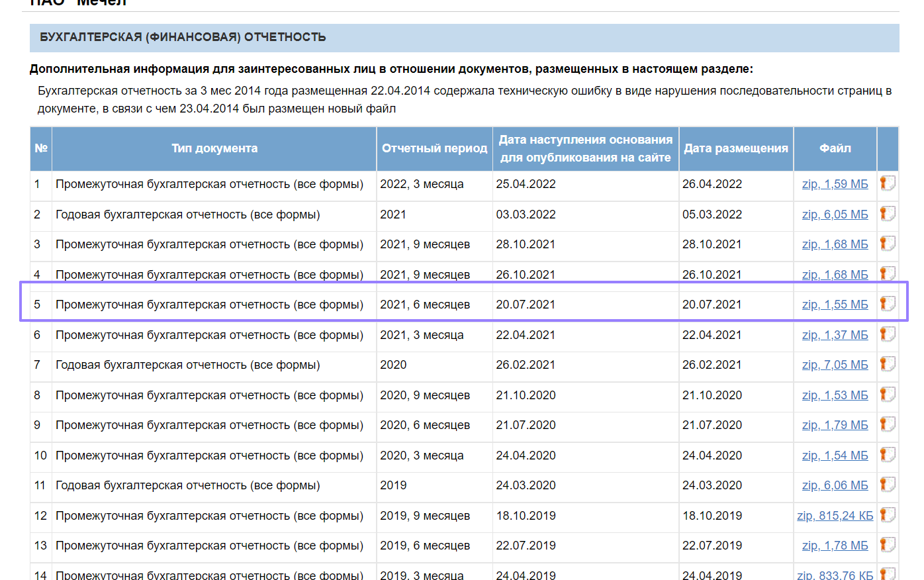This screenshot has height=580, width=924.
Task: Download the zip, 1,78 МБ file
Action: tap(835, 546)
